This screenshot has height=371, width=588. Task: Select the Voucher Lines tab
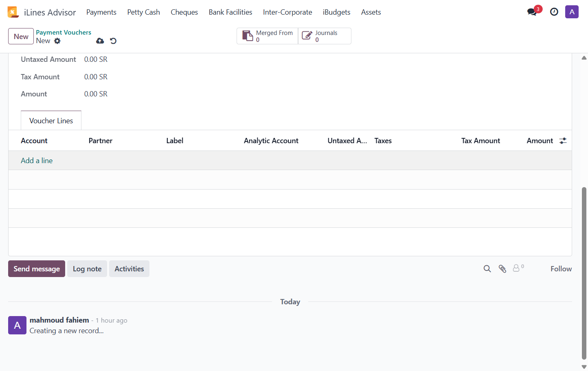[x=51, y=121]
